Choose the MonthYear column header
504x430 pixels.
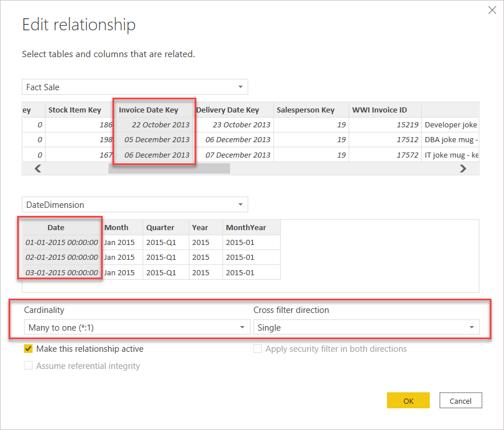(245, 227)
